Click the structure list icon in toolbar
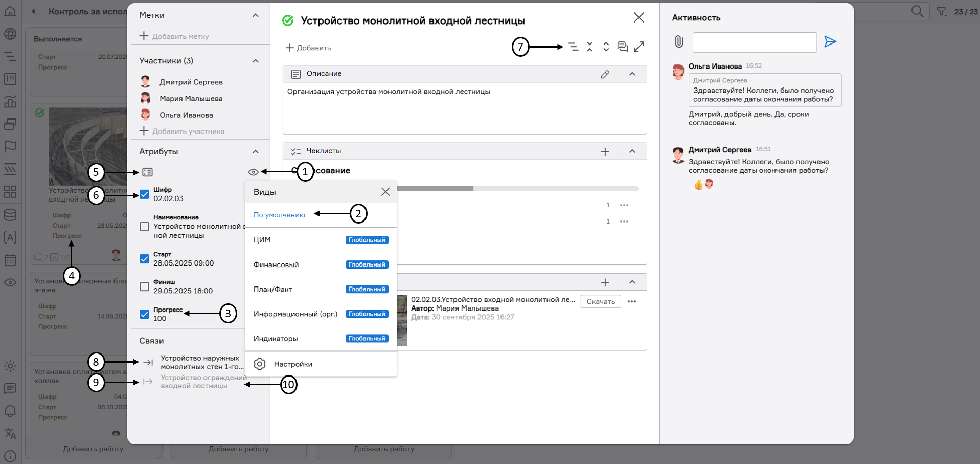980x464 pixels. pos(574,47)
